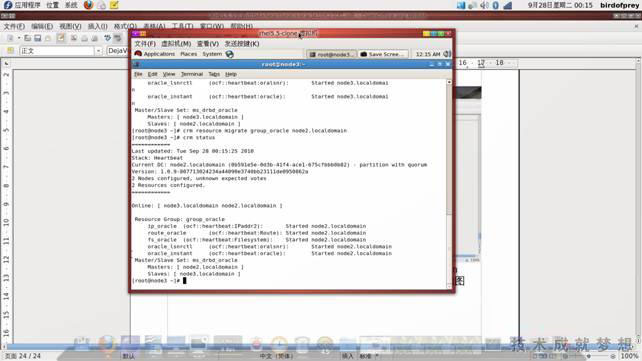Click birdofprey user name in top panel
The width and height of the screenshot is (642, 361).
pyautogui.click(x=619, y=5)
